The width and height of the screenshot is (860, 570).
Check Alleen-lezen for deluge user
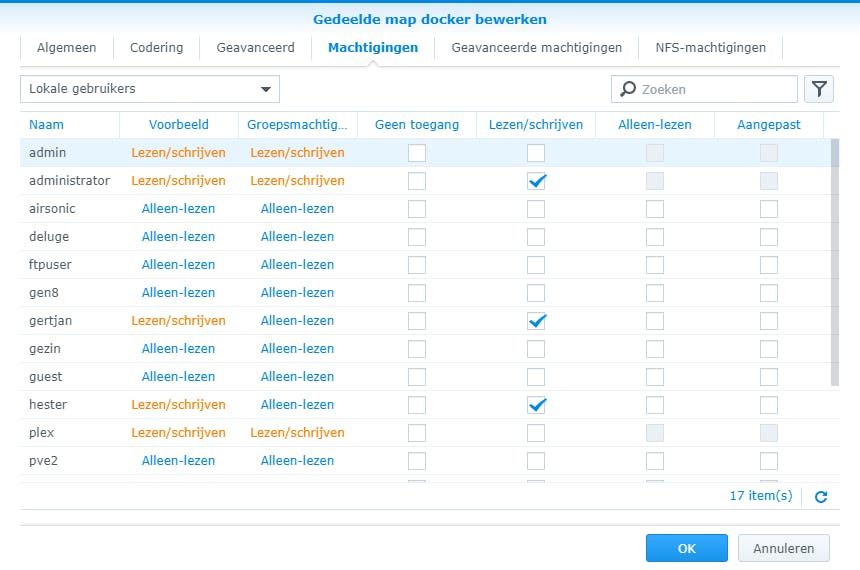click(x=655, y=237)
